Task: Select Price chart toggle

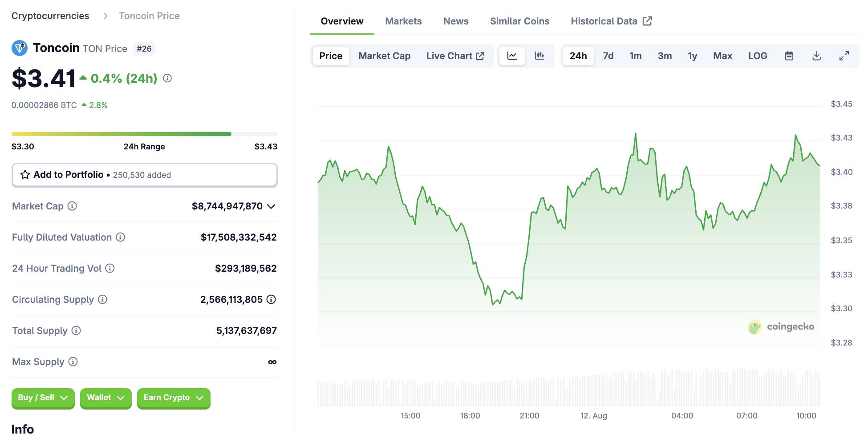Action: [331, 56]
